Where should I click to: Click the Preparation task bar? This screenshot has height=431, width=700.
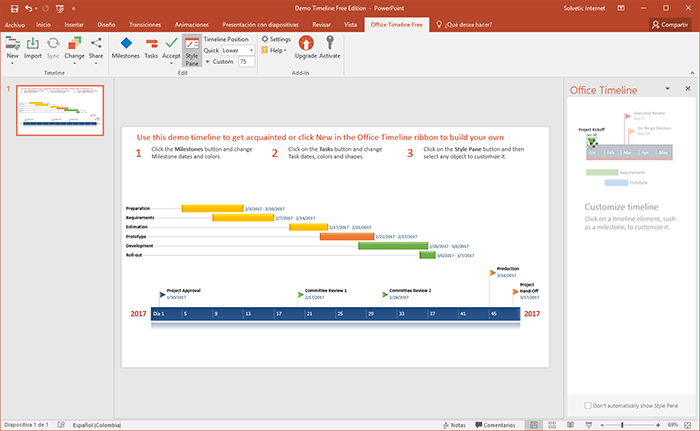pos(212,208)
